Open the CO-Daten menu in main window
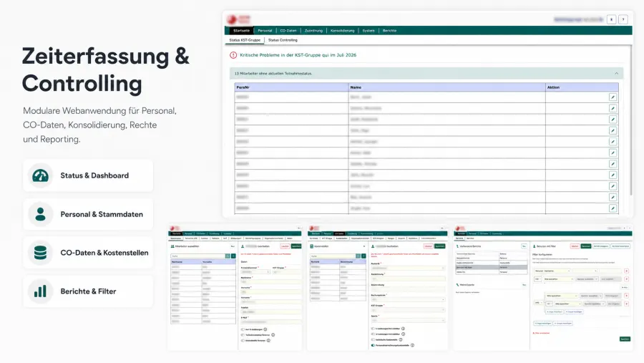Viewport: 644px width, 363px height. click(288, 30)
